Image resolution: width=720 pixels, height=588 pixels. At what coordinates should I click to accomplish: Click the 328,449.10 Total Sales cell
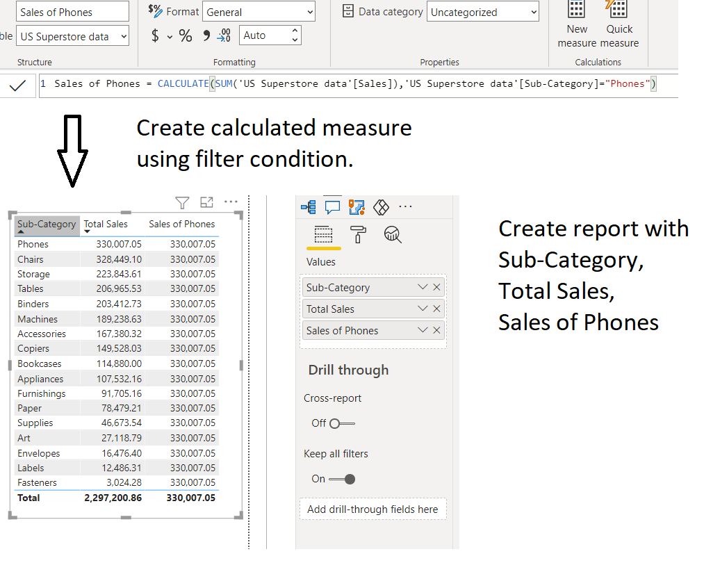pos(119,259)
